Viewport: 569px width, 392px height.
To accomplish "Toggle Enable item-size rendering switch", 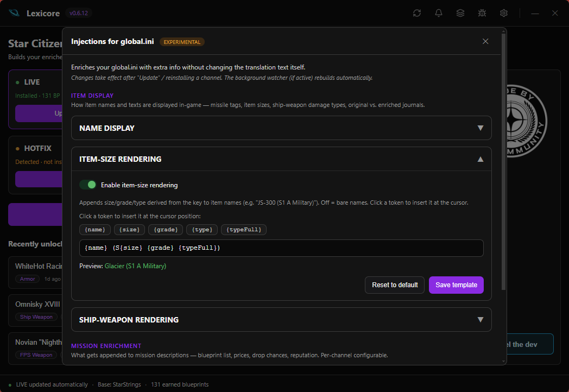I will (88, 185).
